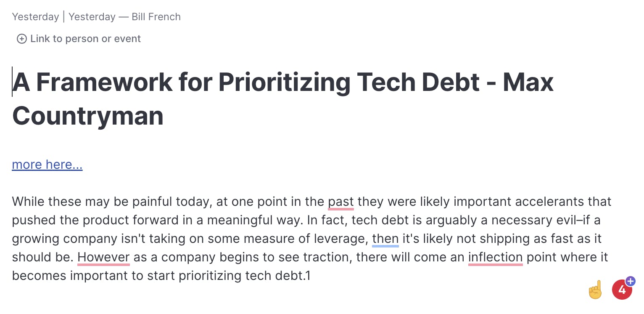
Task: Click the footnote number 1 after "tech debt."
Action: point(308,276)
